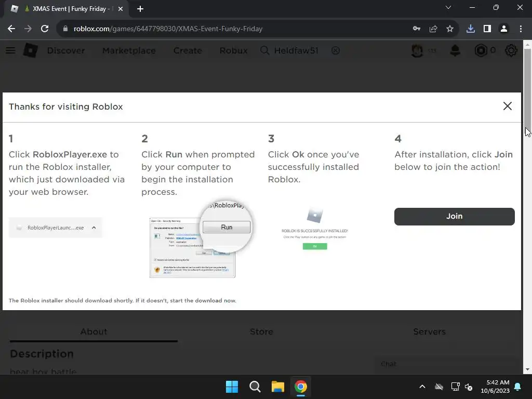The height and width of the screenshot is (399, 532).
Task: Select the XMAS Event Funky Friday tab
Action: coord(66,9)
